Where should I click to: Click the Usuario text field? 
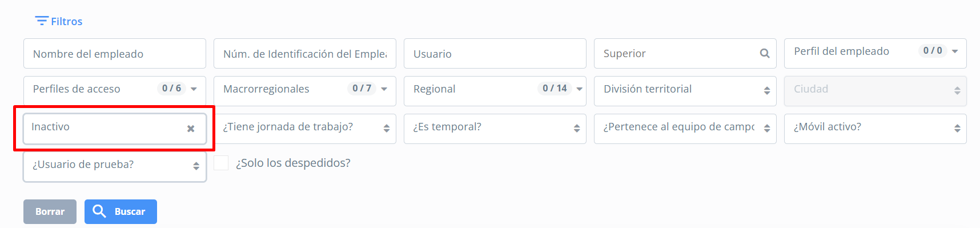point(495,54)
